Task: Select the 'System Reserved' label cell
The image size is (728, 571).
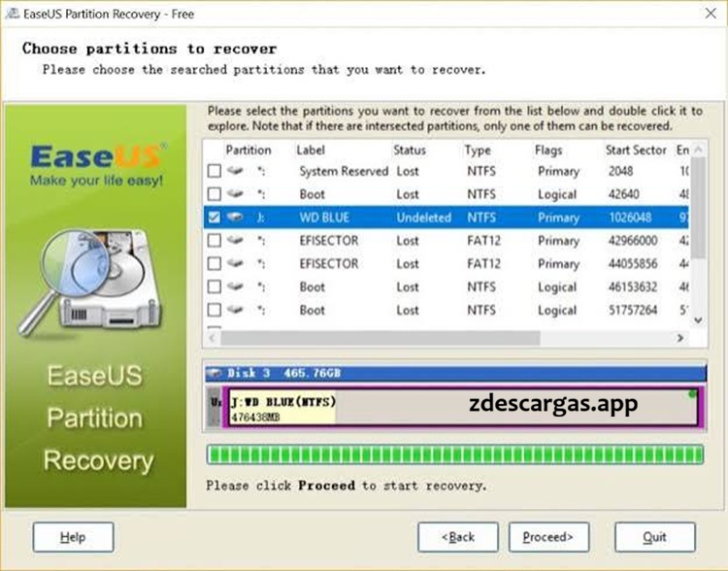Action: coord(344,171)
